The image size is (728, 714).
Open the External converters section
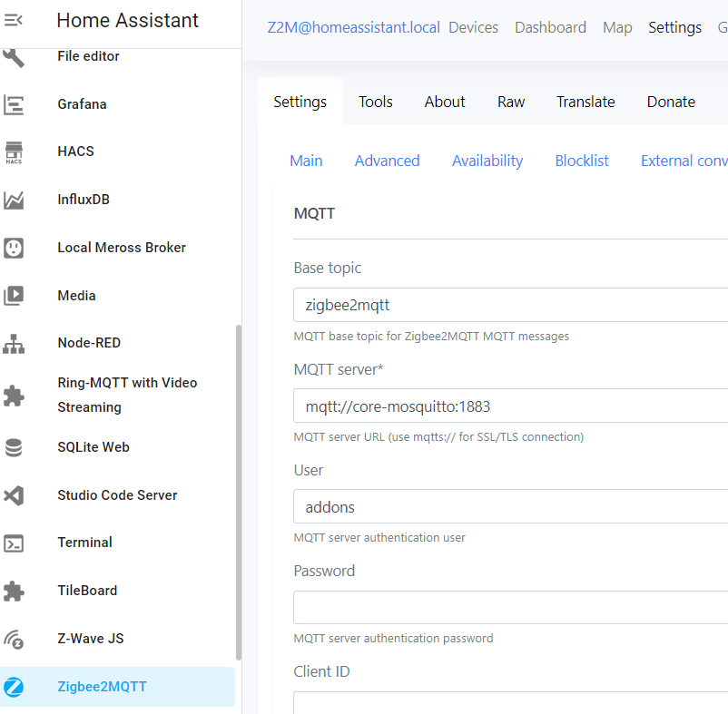[x=684, y=161]
